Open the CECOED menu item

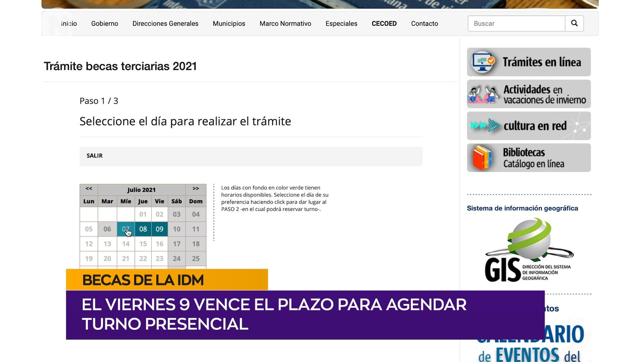pos(384,24)
